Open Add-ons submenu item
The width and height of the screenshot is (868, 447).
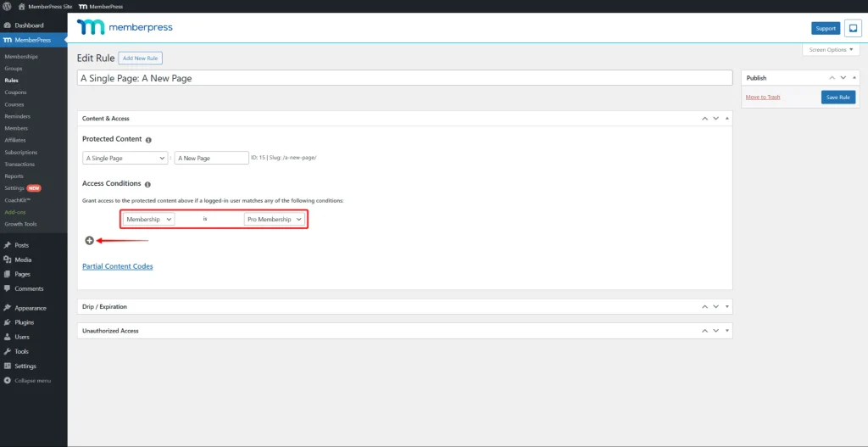15,212
